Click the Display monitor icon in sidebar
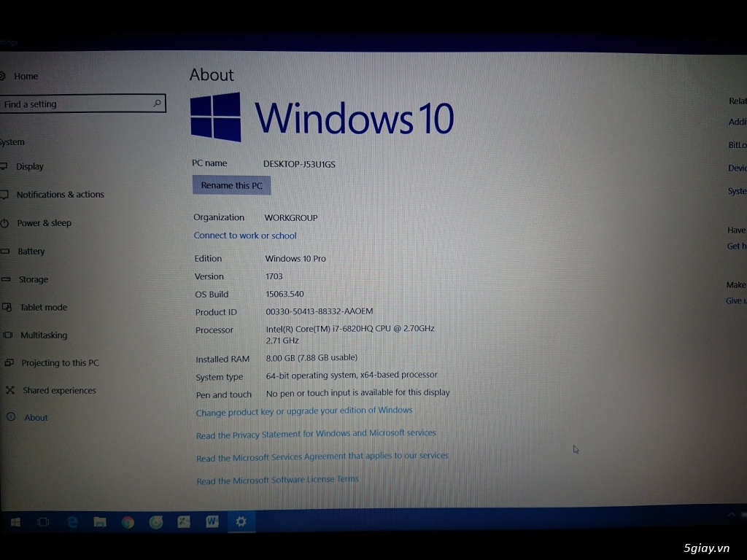The width and height of the screenshot is (747, 560). coord(4,166)
